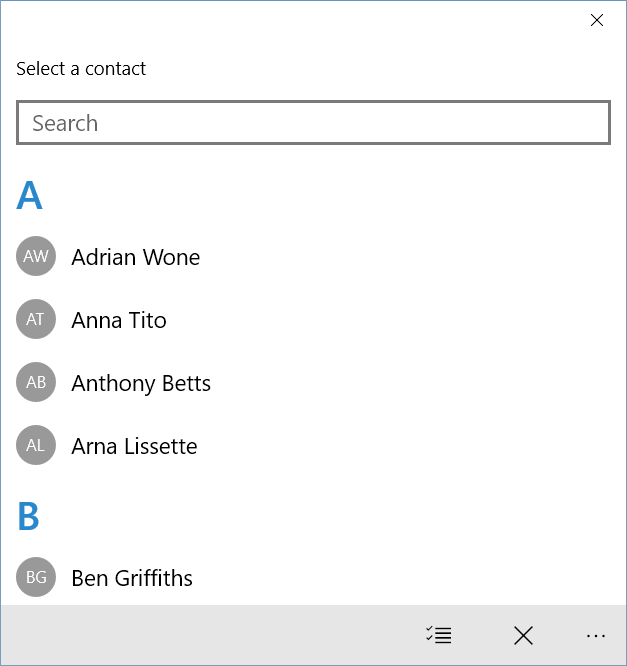This screenshot has height=666, width=627.
Task: Choose Ben Griffiths contact name
Action: pyautogui.click(x=132, y=578)
